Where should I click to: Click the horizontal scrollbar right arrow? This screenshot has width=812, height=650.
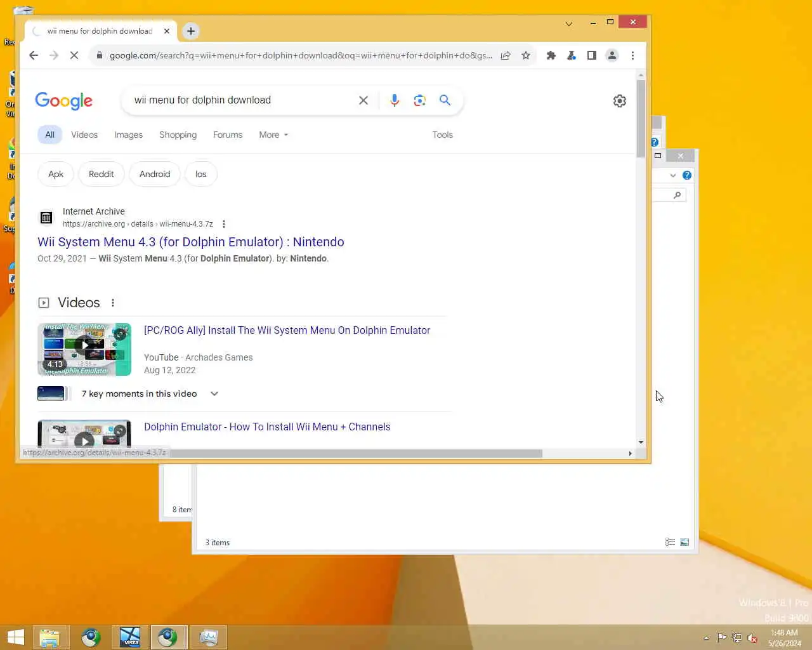630,453
